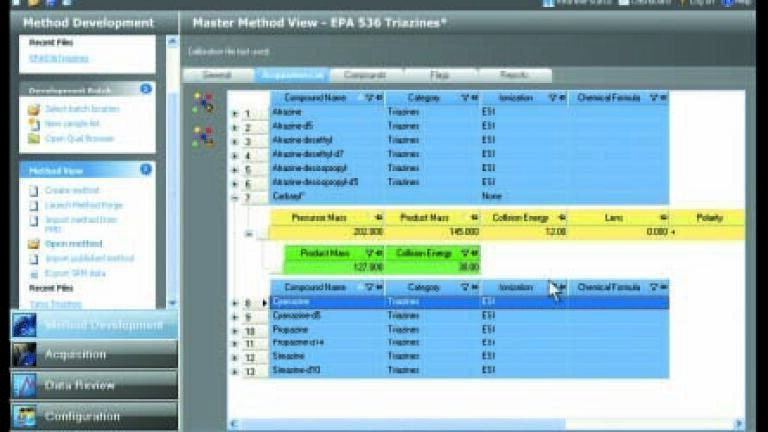This screenshot has height=432, width=768.
Task: Click the Data Review chart icon
Action: tap(24, 385)
